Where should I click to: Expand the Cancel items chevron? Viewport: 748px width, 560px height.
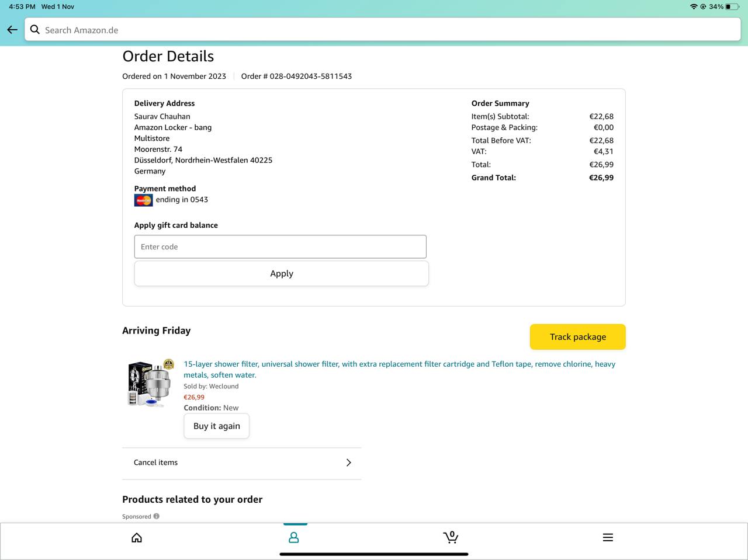click(x=349, y=462)
